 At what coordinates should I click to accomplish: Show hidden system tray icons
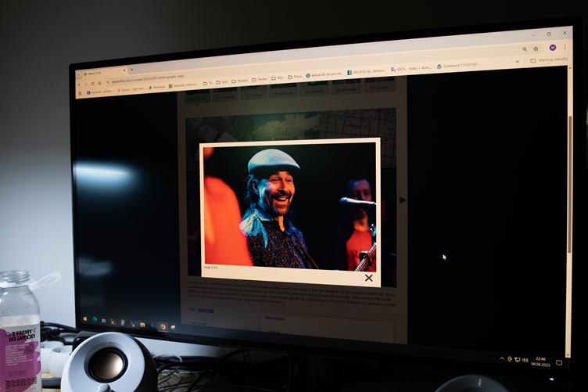click(502, 358)
